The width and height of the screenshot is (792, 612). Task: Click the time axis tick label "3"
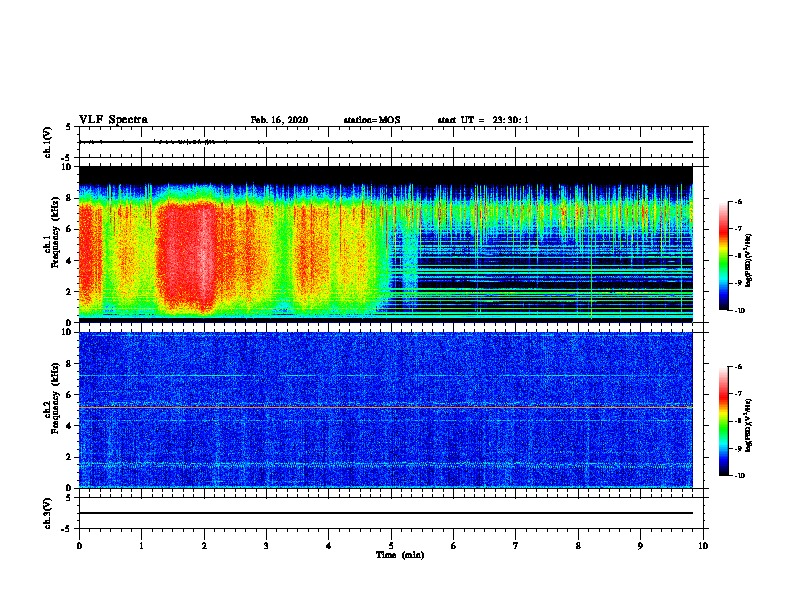click(x=266, y=546)
